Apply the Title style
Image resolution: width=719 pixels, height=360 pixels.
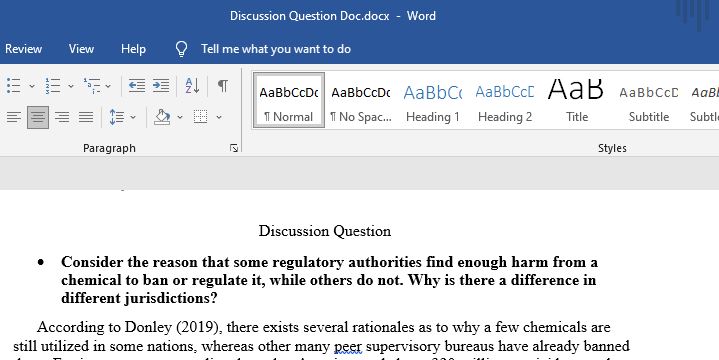click(576, 100)
